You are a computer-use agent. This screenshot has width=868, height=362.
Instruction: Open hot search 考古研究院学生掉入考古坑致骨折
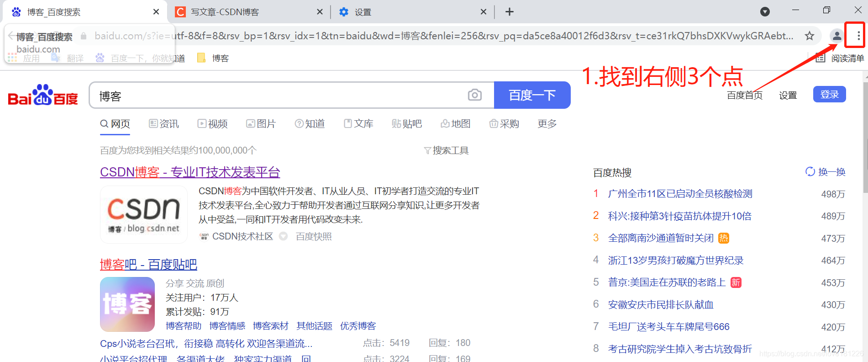pyautogui.click(x=680, y=349)
